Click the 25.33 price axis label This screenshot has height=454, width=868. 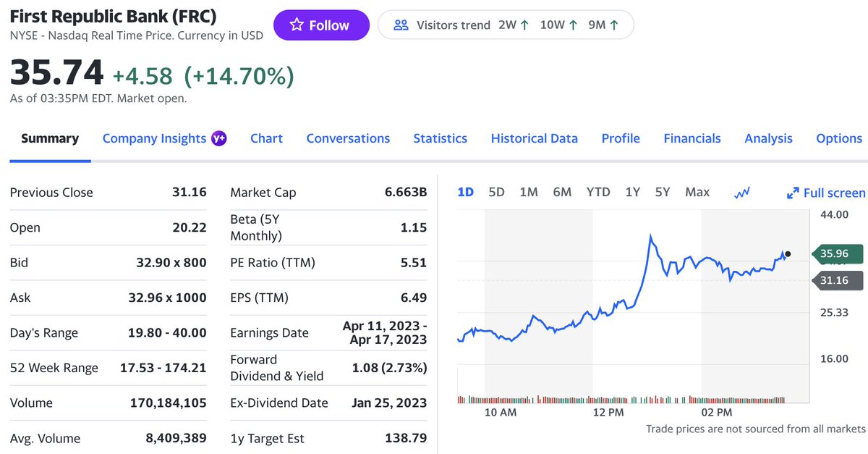tap(834, 312)
